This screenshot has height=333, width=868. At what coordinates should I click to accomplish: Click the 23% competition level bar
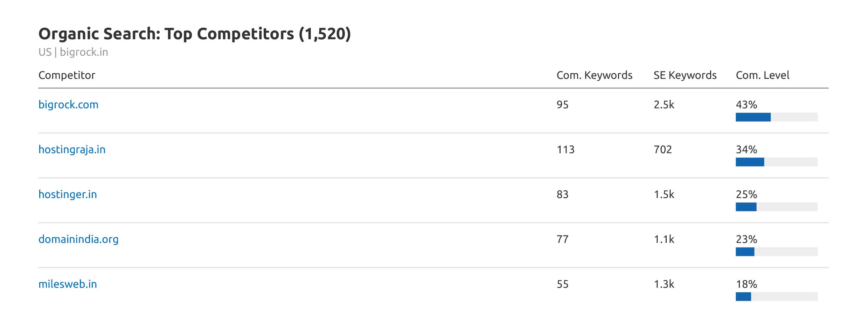point(776,252)
